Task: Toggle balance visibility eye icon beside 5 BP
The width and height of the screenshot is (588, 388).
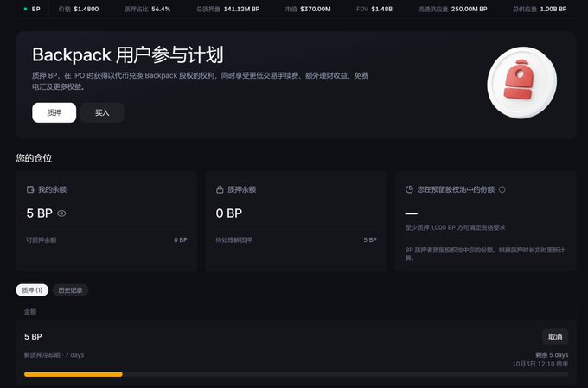Action: 61,213
